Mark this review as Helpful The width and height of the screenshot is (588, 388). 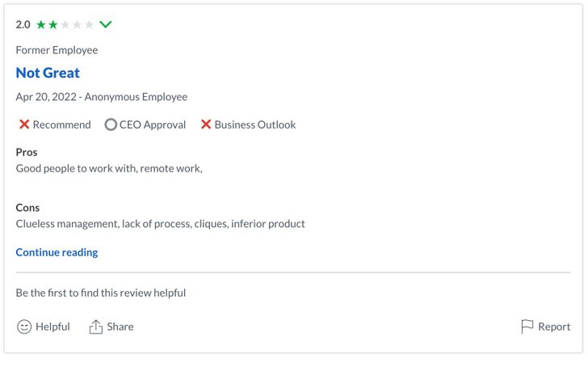[44, 327]
